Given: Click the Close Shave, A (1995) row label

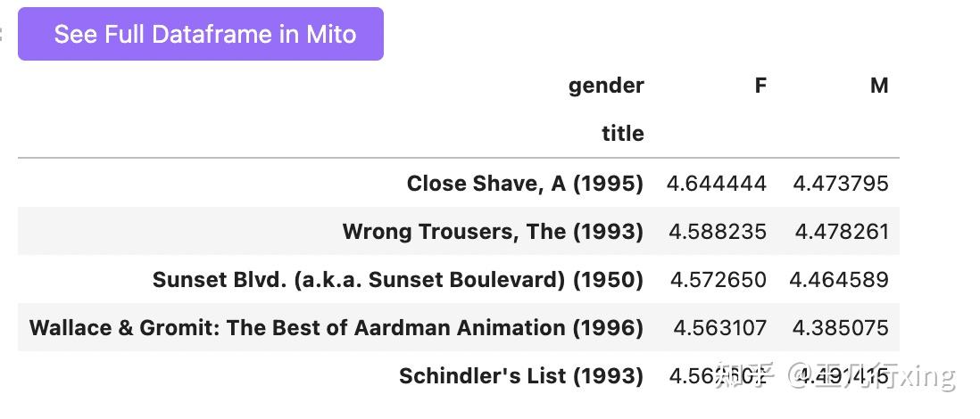Looking at the screenshot, I should click(x=525, y=184).
